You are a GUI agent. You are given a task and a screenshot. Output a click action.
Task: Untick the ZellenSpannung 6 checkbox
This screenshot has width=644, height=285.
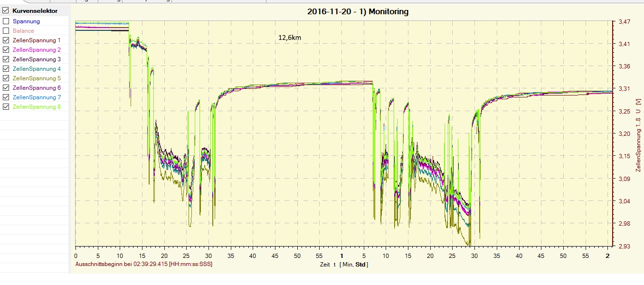[6, 88]
